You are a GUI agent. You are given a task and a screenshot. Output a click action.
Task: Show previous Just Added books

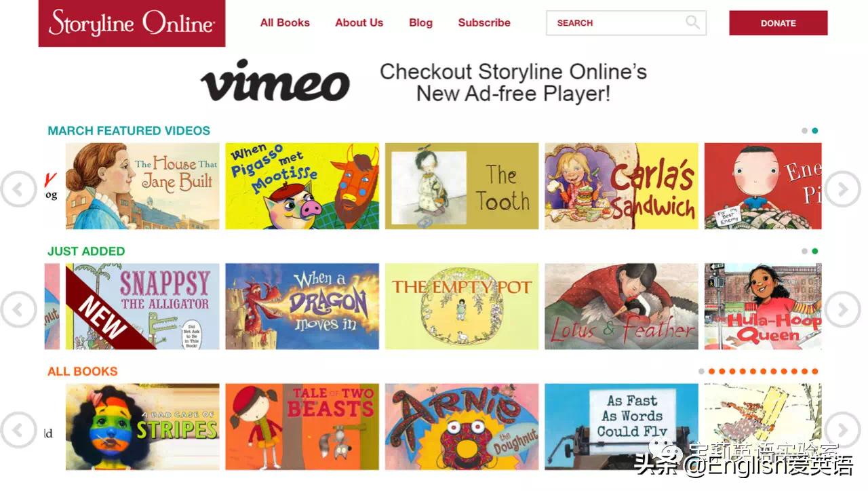pos(18,310)
